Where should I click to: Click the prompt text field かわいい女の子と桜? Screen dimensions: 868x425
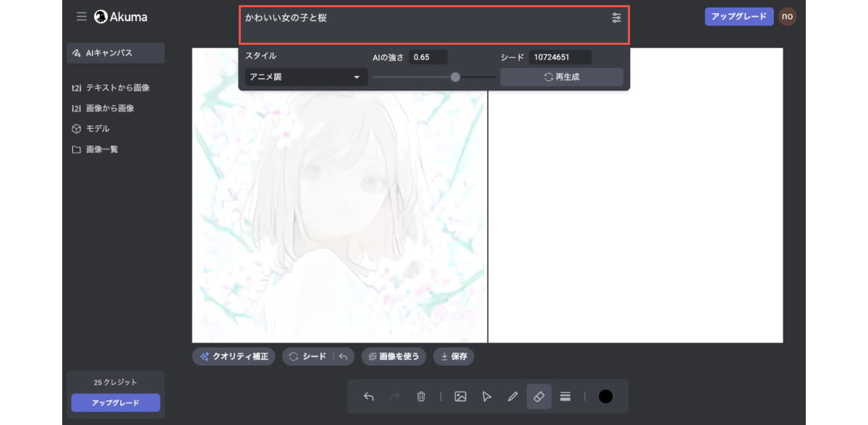point(420,25)
